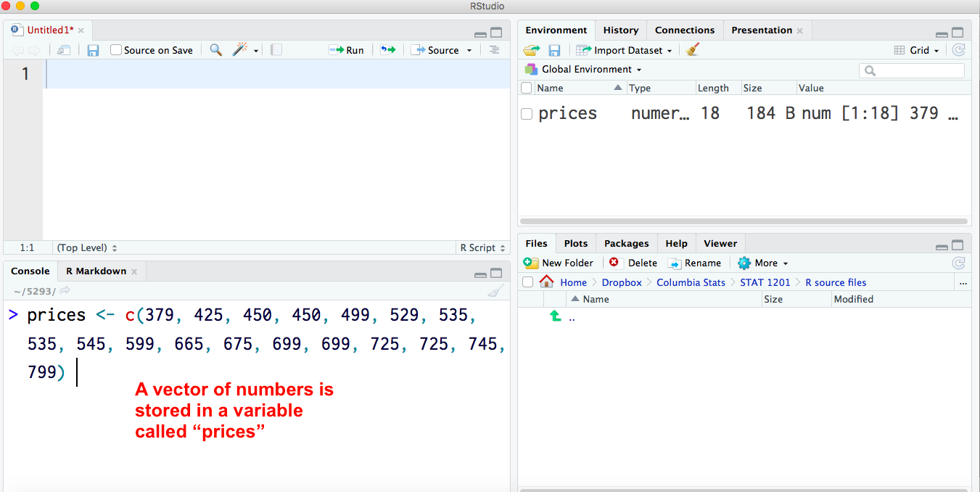
Task: Open the Global Environment dropdown
Action: click(x=583, y=69)
